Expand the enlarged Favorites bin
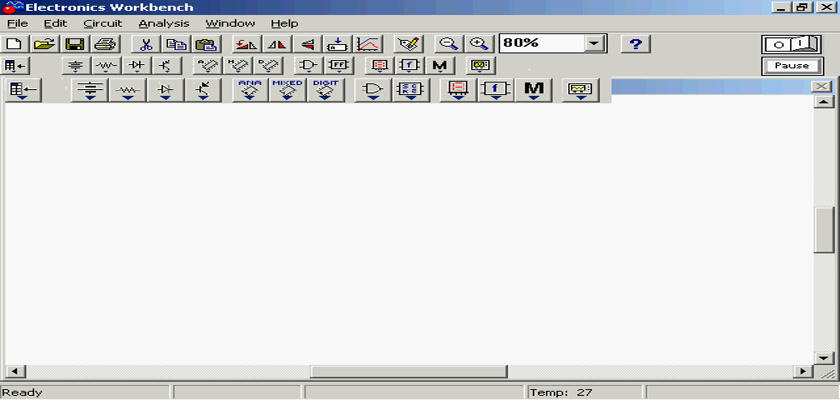 pos(23,90)
